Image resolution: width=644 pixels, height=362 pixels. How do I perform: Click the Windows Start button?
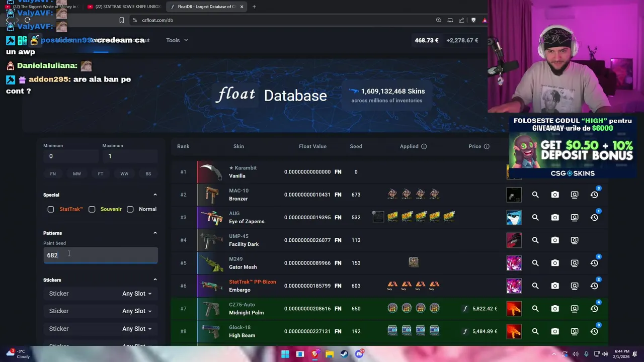pyautogui.click(x=285, y=354)
